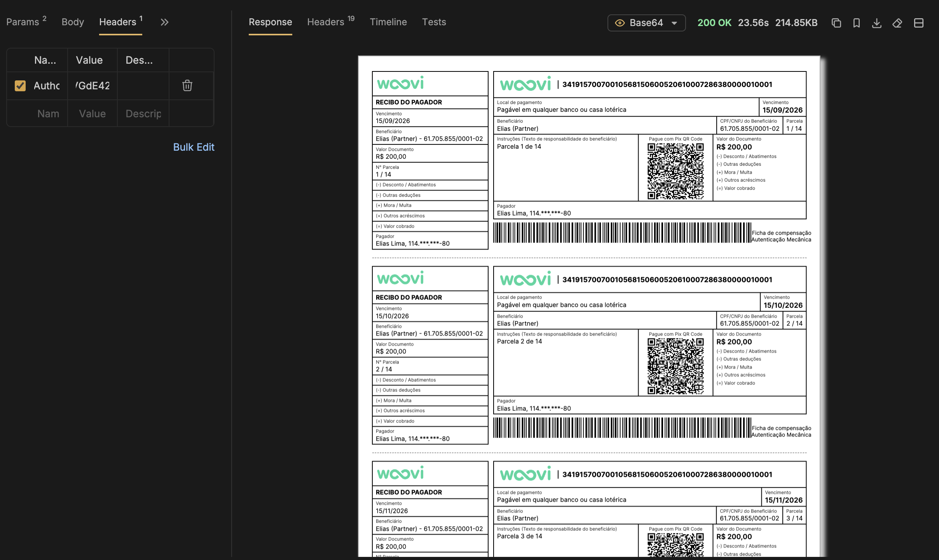Copy the response to clipboard
The height and width of the screenshot is (560, 939).
pyautogui.click(x=836, y=23)
